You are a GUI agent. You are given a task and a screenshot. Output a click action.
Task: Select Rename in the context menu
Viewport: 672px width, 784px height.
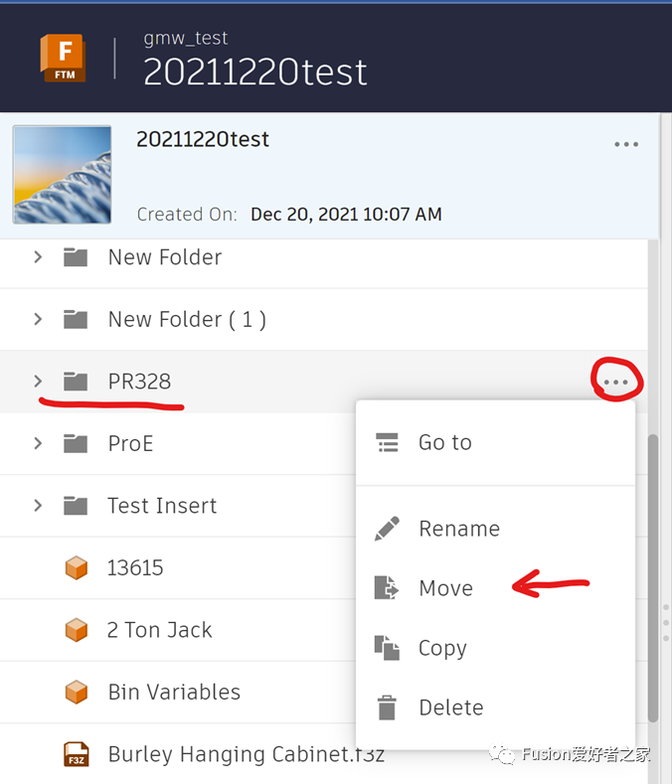click(x=458, y=529)
